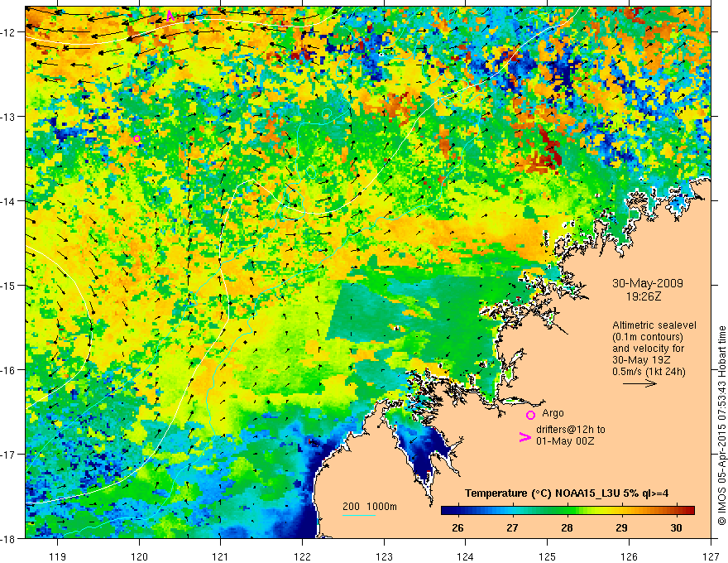Click the vertical IMOS copyright timestamp text
The height and width of the screenshot is (563, 728).
pos(721,426)
